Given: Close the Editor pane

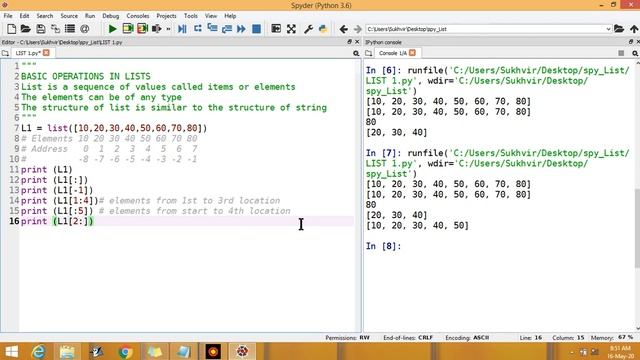Looking at the screenshot, I should point(357,42).
